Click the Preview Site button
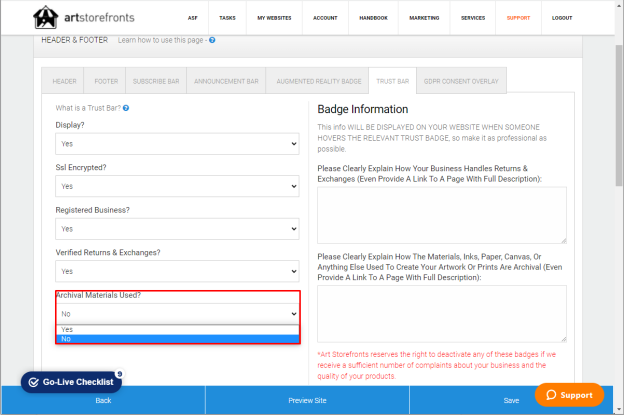The image size is (624, 415). [x=307, y=400]
